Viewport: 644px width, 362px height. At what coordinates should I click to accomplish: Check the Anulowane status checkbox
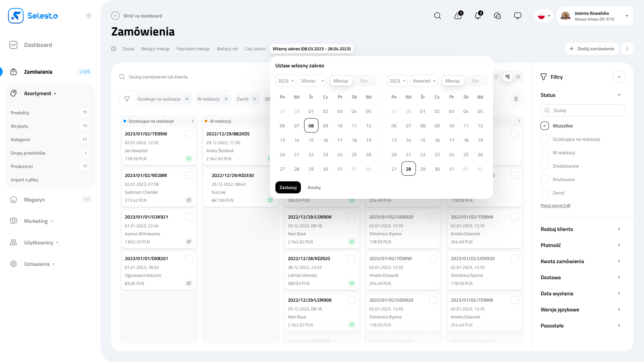click(x=545, y=179)
